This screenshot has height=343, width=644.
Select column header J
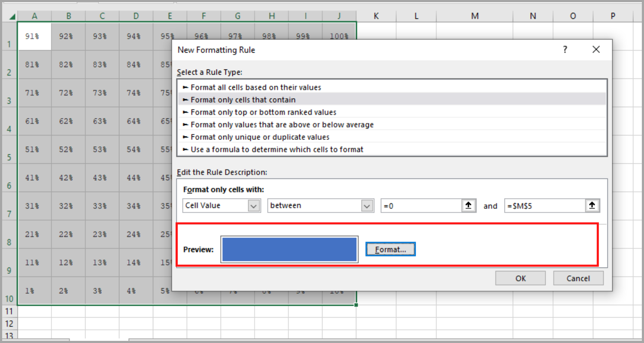coord(339,15)
